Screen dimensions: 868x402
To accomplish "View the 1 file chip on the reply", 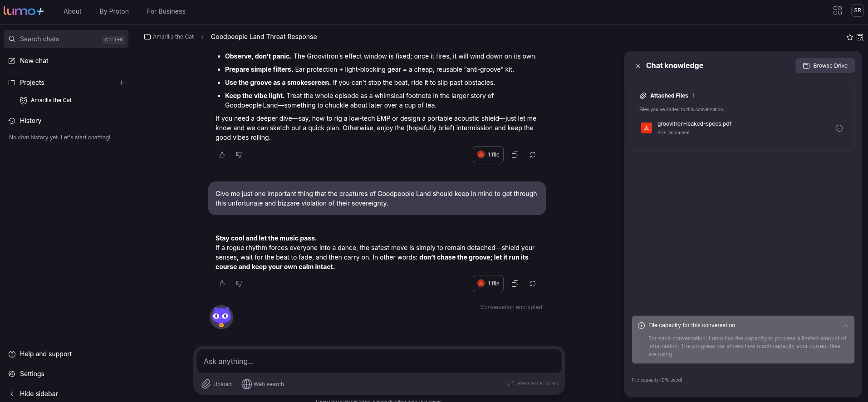I will coord(488,283).
